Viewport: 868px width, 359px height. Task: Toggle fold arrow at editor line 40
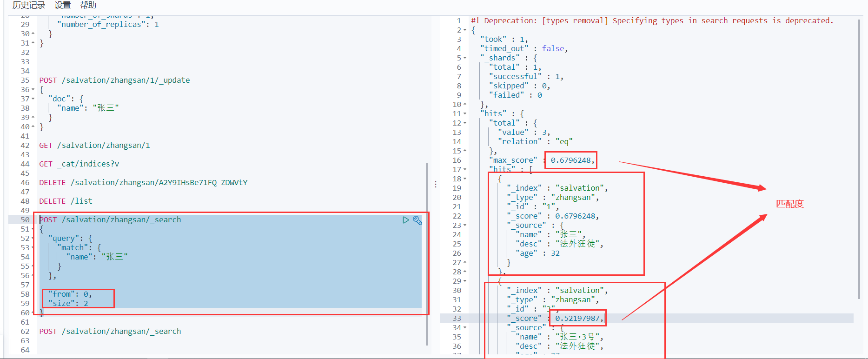[33, 126]
